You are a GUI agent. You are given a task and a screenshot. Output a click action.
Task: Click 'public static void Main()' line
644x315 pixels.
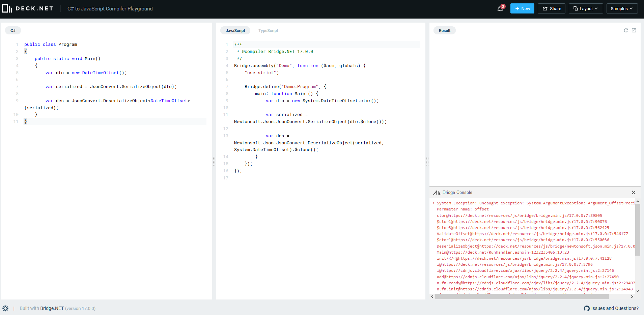[67, 59]
